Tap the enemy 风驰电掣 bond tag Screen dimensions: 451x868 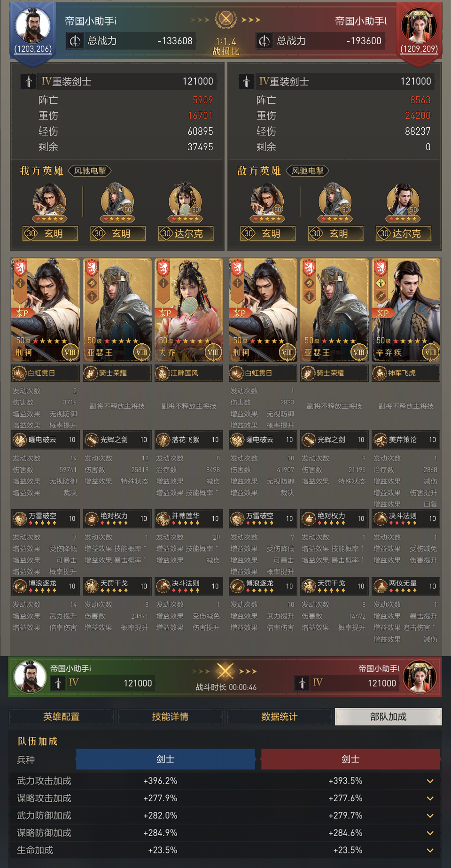point(308,171)
